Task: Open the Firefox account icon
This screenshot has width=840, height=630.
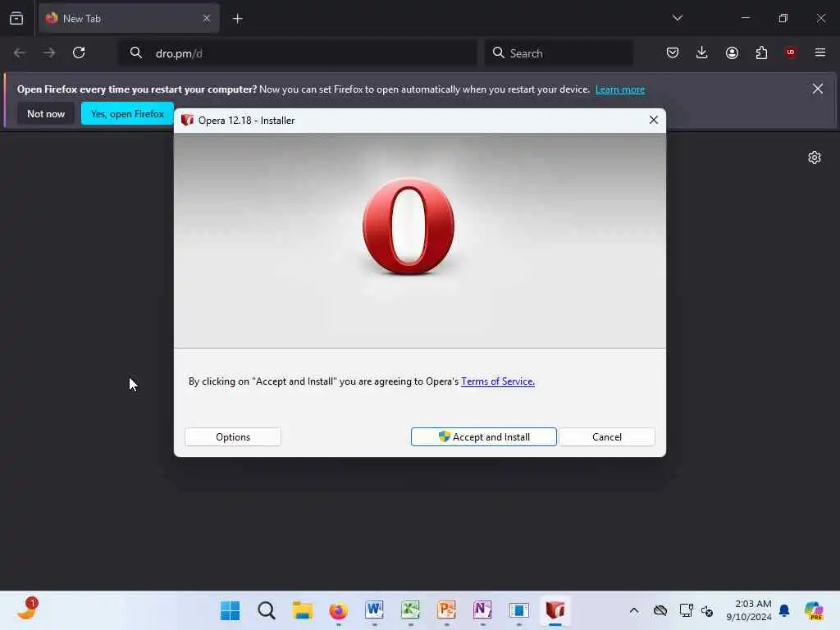Action: (732, 52)
